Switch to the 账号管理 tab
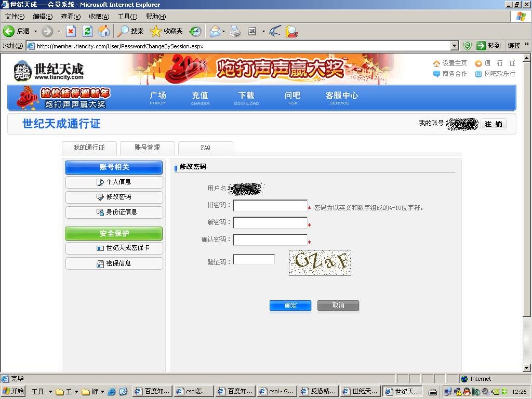This screenshot has height=399, width=532. tap(146, 148)
